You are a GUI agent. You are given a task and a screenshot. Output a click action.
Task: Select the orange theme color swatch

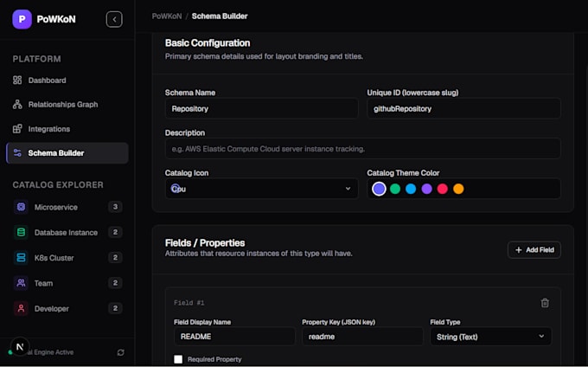point(458,189)
